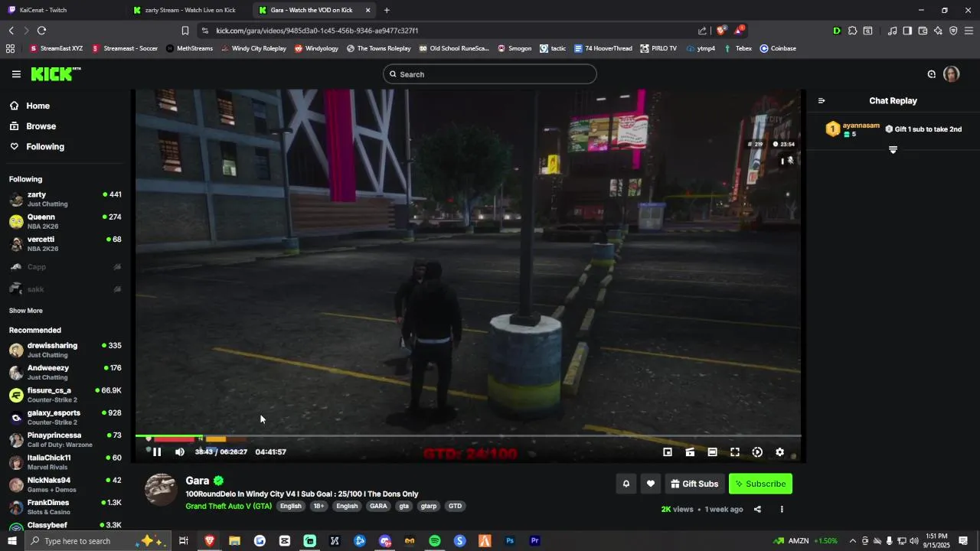Open Home in the Kick sidebar
The image size is (980, 551).
point(30,106)
